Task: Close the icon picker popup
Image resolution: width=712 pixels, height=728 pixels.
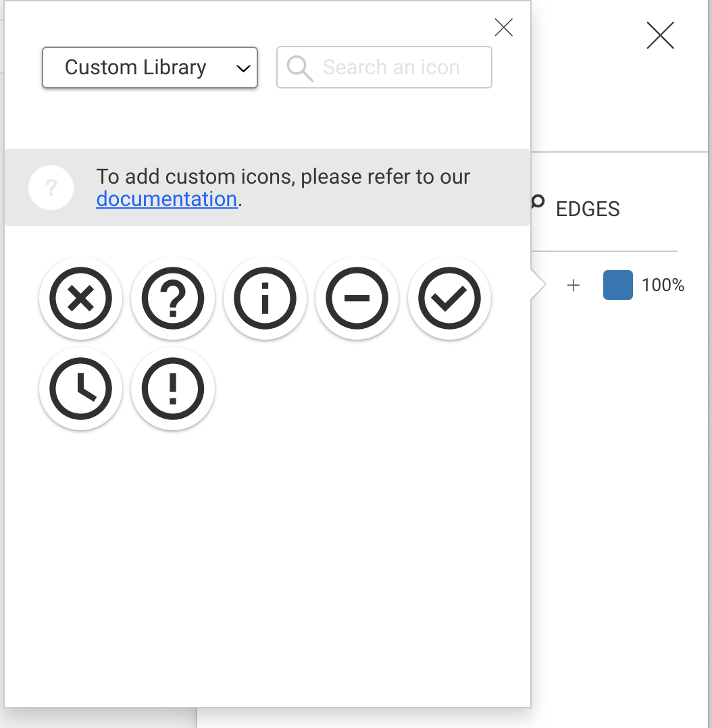Action: (503, 28)
